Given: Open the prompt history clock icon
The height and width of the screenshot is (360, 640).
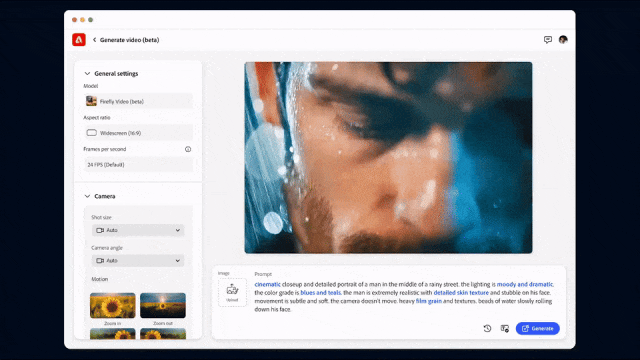Looking at the screenshot, I should coord(487,328).
